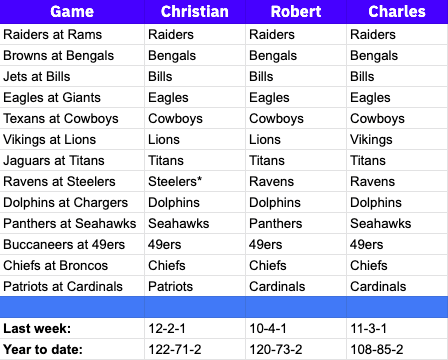Select the Charles column header
The height and width of the screenshot is (360, 448).
397,12
